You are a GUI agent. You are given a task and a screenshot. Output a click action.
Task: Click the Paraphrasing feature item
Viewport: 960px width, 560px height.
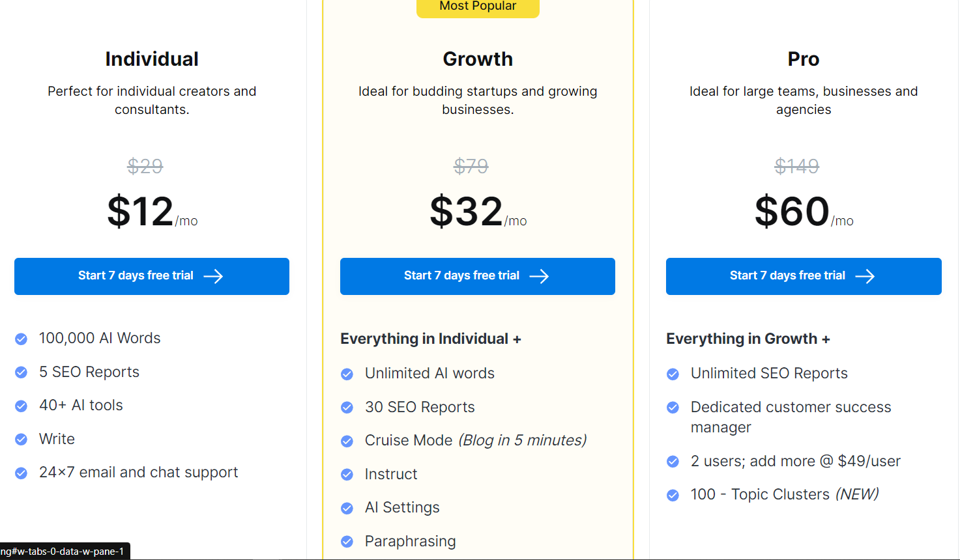[411, 541]
